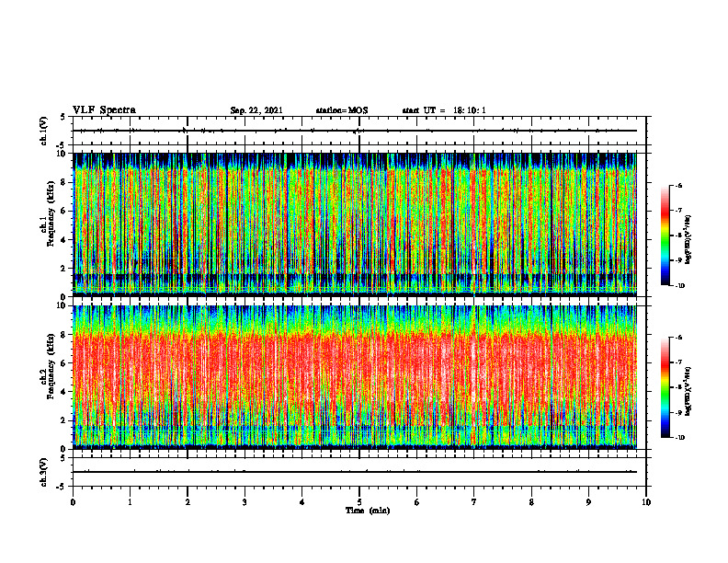Click the "Time (min)" axis label

coord(368,511)
